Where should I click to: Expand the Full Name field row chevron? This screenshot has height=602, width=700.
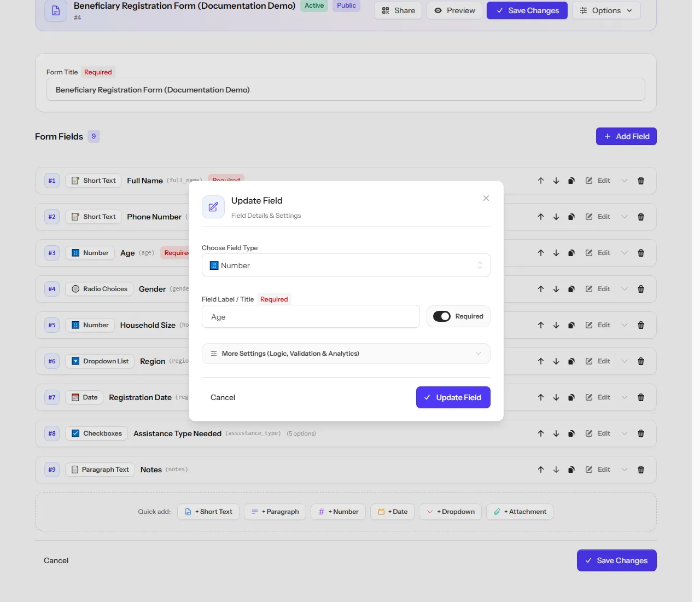coord(625,181)
